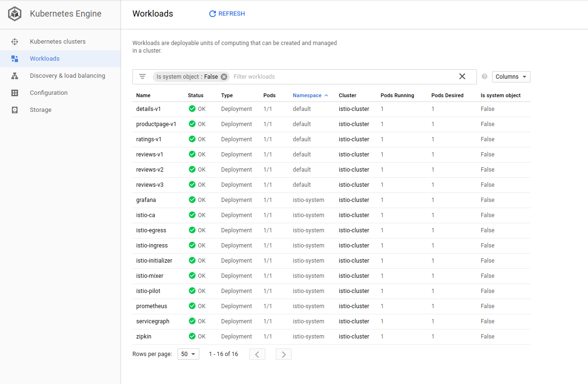Go to the previous page arrow

pos(257,354)
